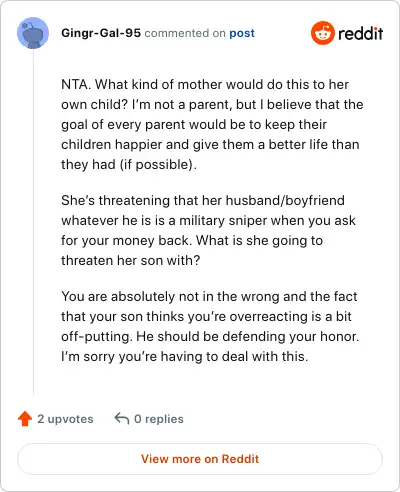
Task: Click the line mentioning "military sniper"
Action: [x=208, y=221]
